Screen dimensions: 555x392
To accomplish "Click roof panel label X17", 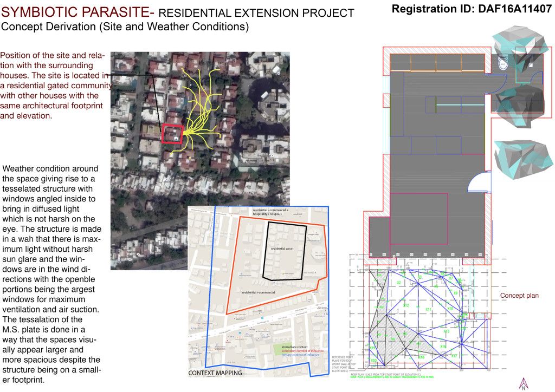I will [454, 356].
